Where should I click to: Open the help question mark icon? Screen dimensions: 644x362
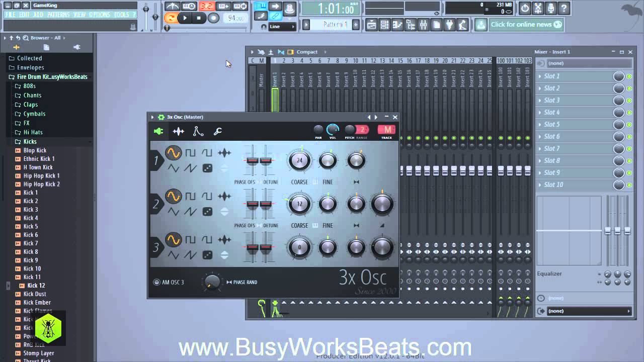[565, 8]
